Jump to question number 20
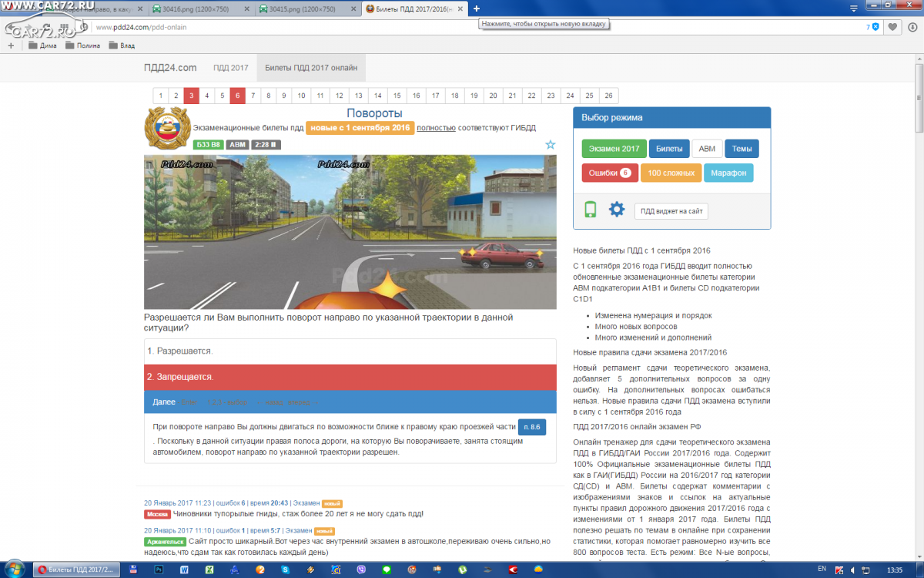924x578 pixels. click(493, 96)
